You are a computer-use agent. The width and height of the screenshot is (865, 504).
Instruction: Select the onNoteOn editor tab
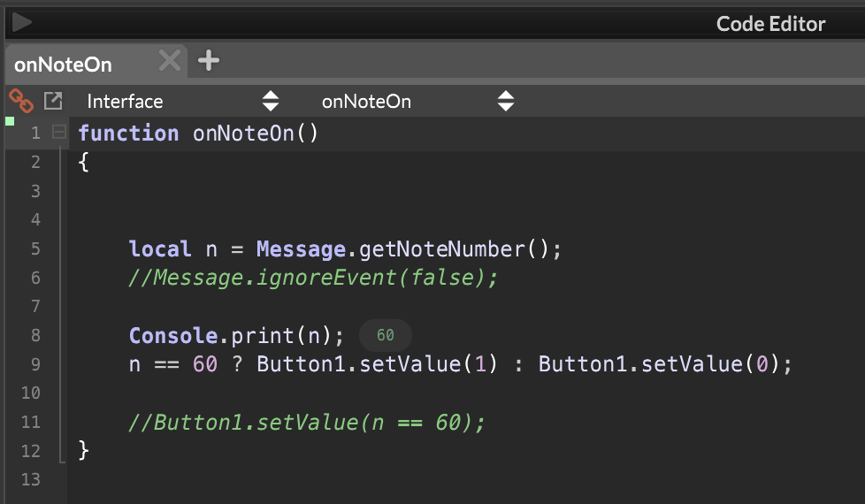coord(64,65)
